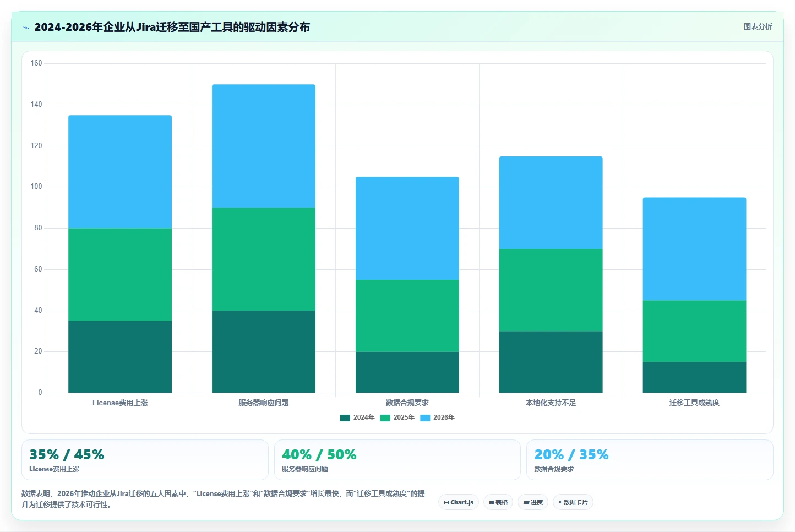Click the 2026年 segment of 数据合规要求 bar
Screen dimensions: 795x532
tap(407, 229)
